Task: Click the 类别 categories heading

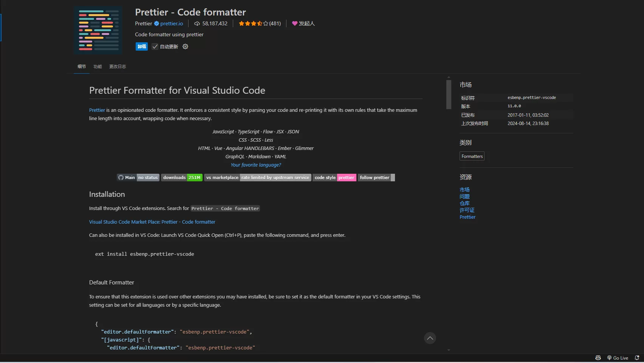Action: pos(466,143)
